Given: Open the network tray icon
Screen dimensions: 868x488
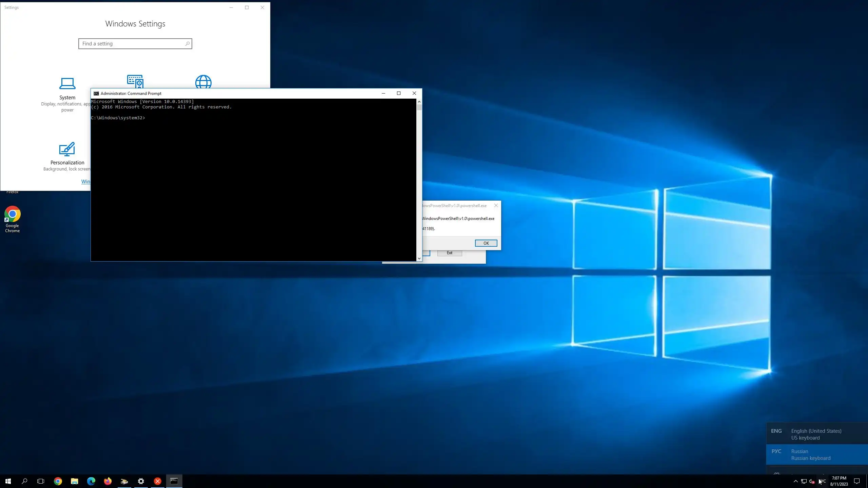Looking at the screenshot, I should pos(804,481).
